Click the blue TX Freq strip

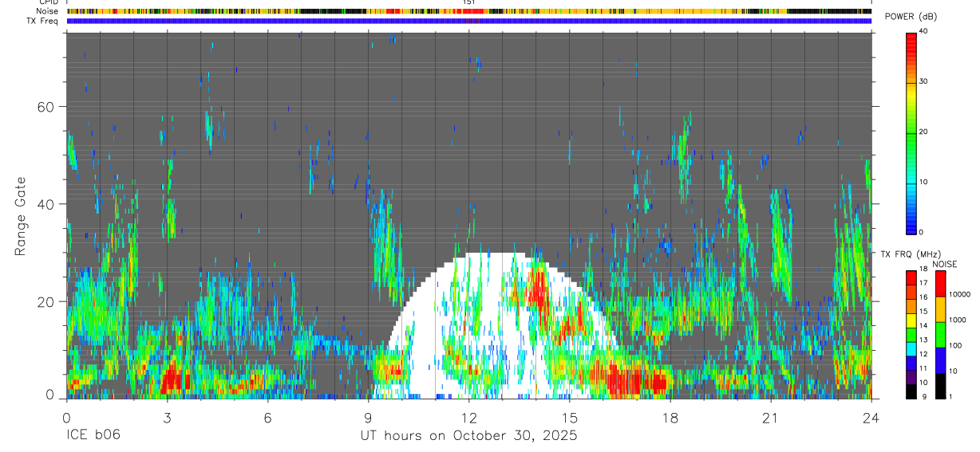469,21
